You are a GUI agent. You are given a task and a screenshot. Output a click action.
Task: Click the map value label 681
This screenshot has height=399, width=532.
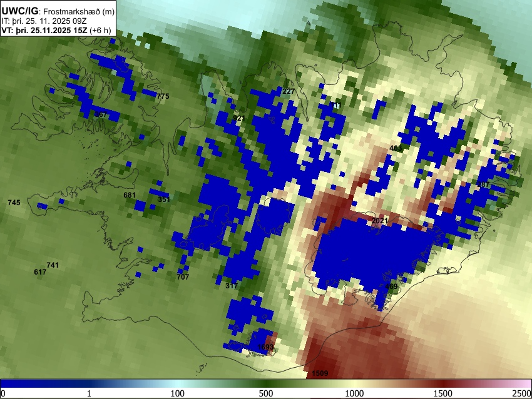pyautogui.click(x=130, y=195)
